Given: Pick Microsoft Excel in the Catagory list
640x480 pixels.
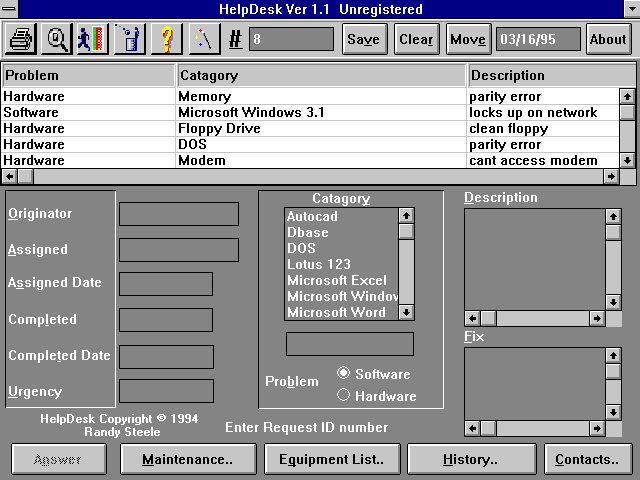Looking at the screenshot, I should coord(337,280).
